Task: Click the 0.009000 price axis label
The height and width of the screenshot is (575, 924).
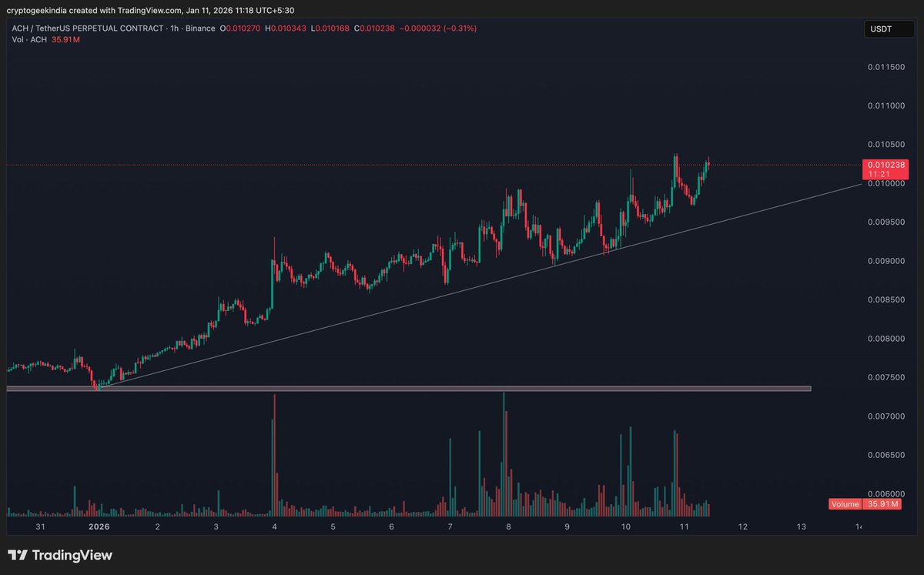Action: pos(885,261)
